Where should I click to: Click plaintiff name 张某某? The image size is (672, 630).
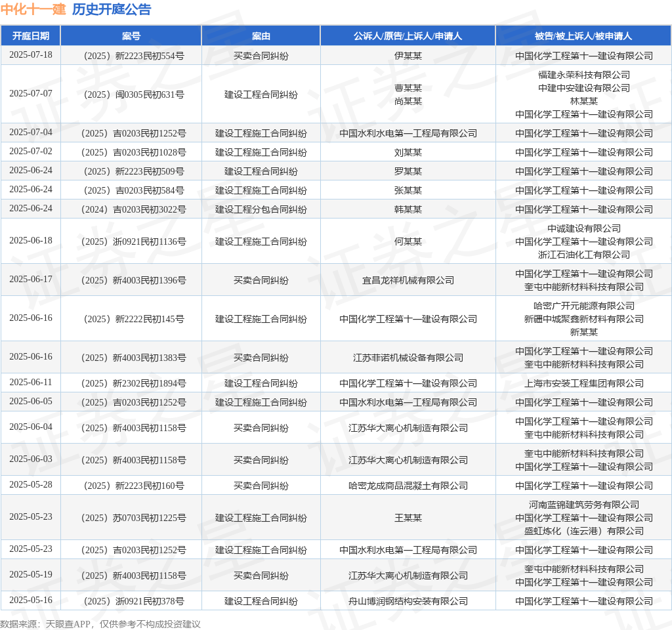click(x=408, y=190)
